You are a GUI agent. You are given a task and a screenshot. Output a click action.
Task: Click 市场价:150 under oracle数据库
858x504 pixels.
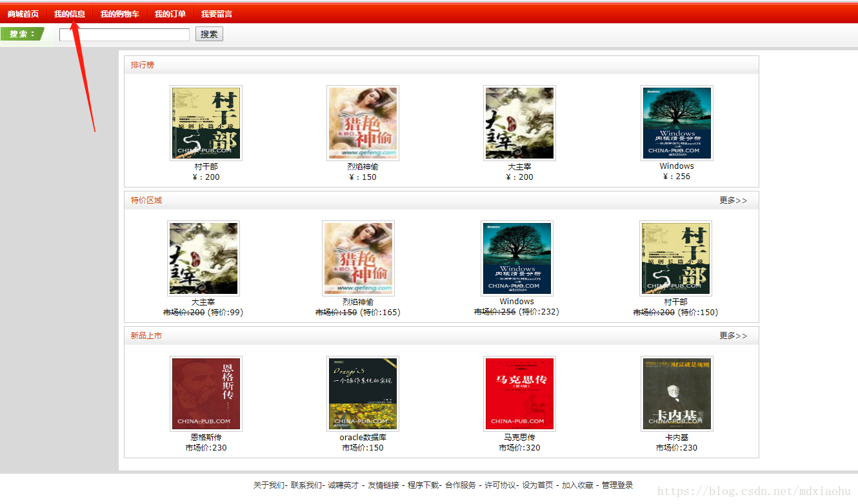[363, 448]
